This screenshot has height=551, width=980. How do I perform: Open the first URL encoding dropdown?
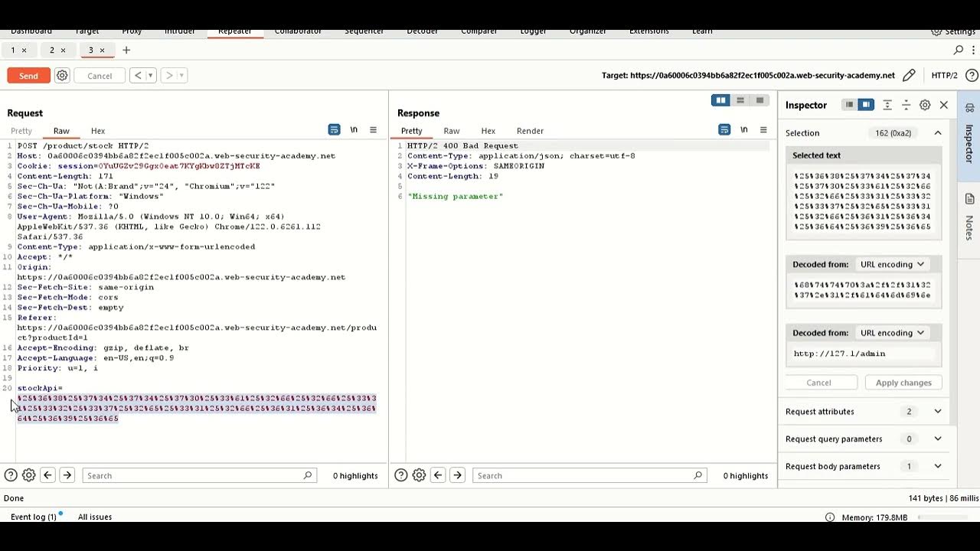click(892, 264)
